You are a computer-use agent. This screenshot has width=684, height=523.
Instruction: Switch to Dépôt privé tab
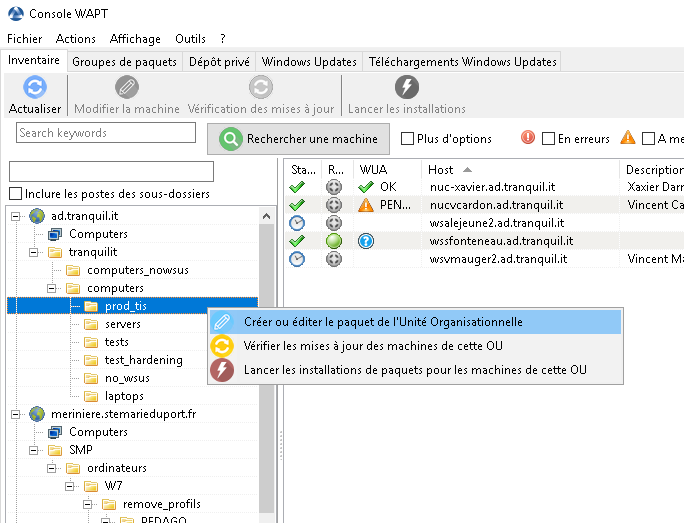click(x=219, y=62)
